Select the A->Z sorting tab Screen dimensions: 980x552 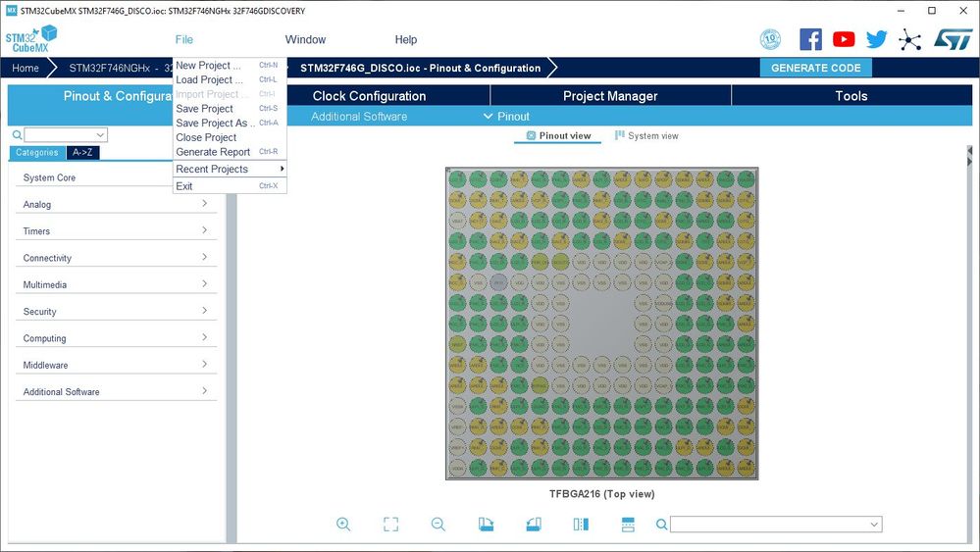tap(82, 152)
